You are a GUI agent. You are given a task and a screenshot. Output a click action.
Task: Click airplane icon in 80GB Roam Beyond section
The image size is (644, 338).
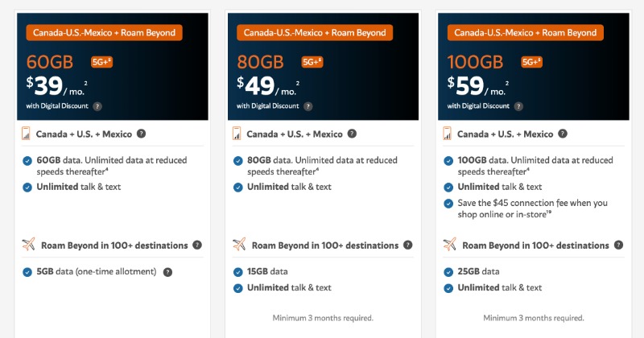(x=239, y=244)
